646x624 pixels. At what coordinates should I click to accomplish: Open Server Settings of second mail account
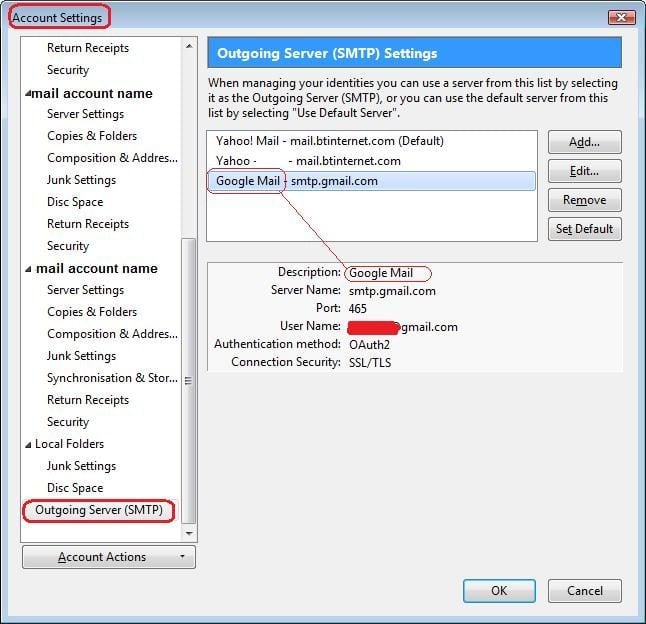tap(85, 290)
